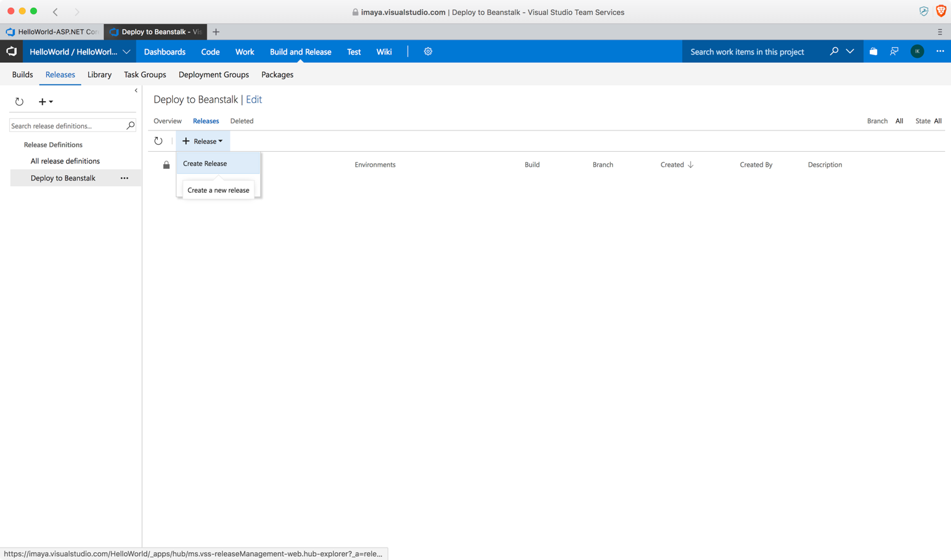Select Create Release menu item
The width and height of the screenshot is (951, 560).
(218, 164)
